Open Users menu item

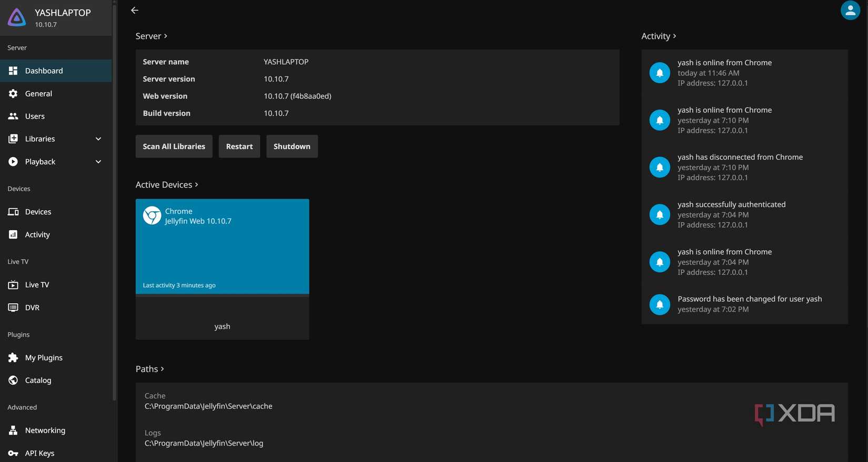56,116
